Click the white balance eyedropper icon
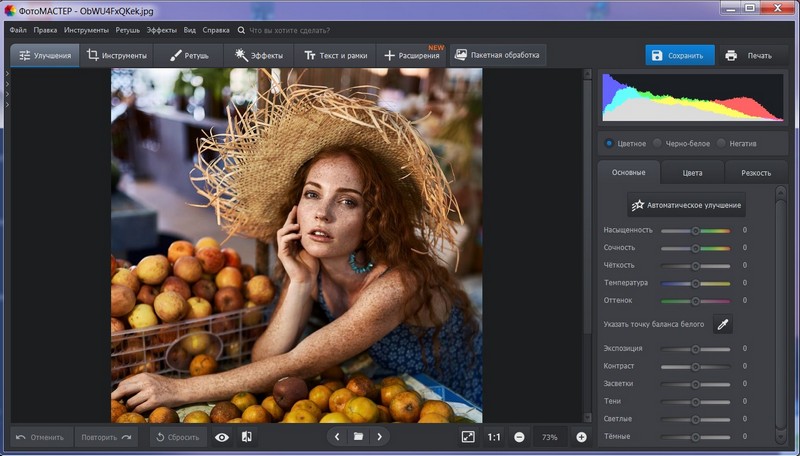Image resolution: width=800 pixels, height=456 pixels. point(721,324)
